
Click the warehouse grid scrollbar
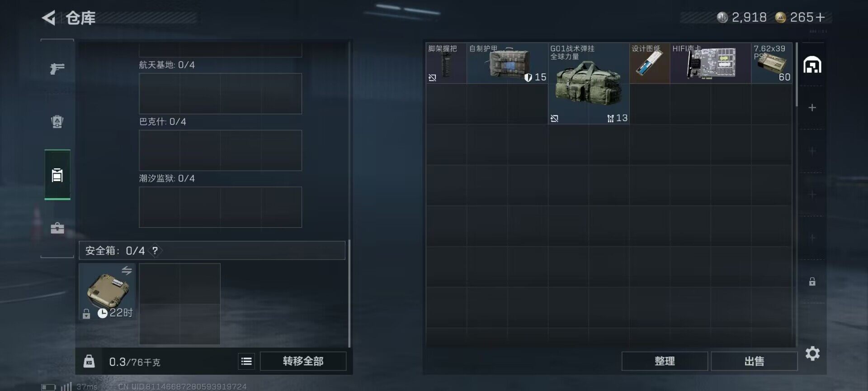pyautogui.click(x=797, y=75)
